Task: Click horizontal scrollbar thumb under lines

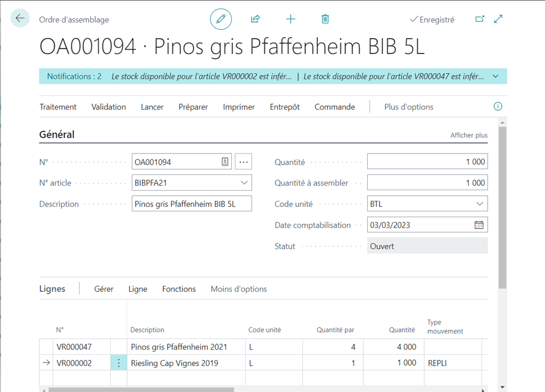Action: click(x=141, y=390)
